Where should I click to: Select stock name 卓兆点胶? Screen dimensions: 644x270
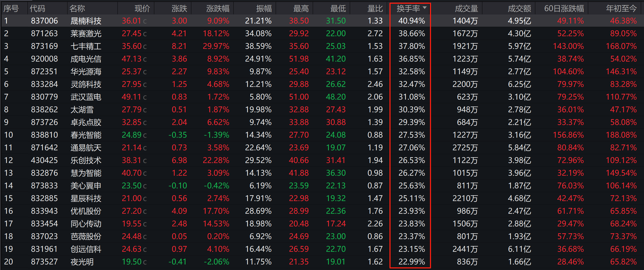click(86, 122)
